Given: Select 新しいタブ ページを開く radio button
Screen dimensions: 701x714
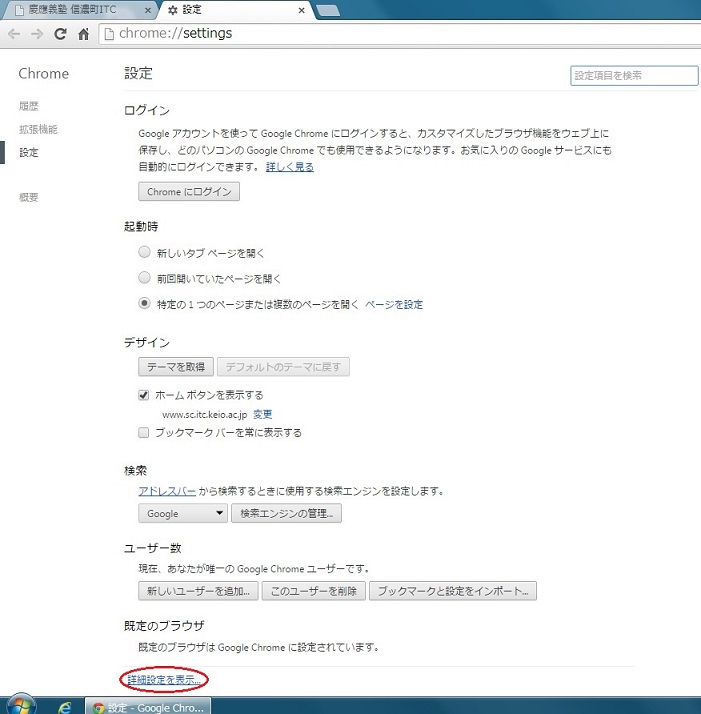Looking at the screenshot, I should coord(144,252).
